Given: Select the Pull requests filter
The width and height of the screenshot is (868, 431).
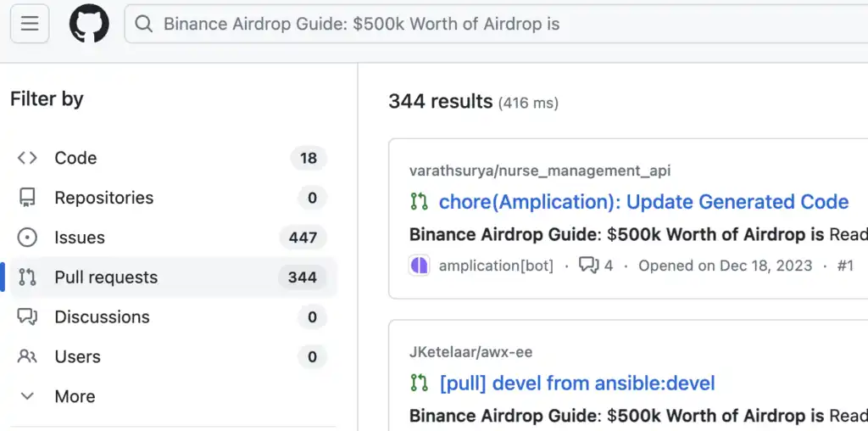Looking at the screenshot, I should pos(173,277).
